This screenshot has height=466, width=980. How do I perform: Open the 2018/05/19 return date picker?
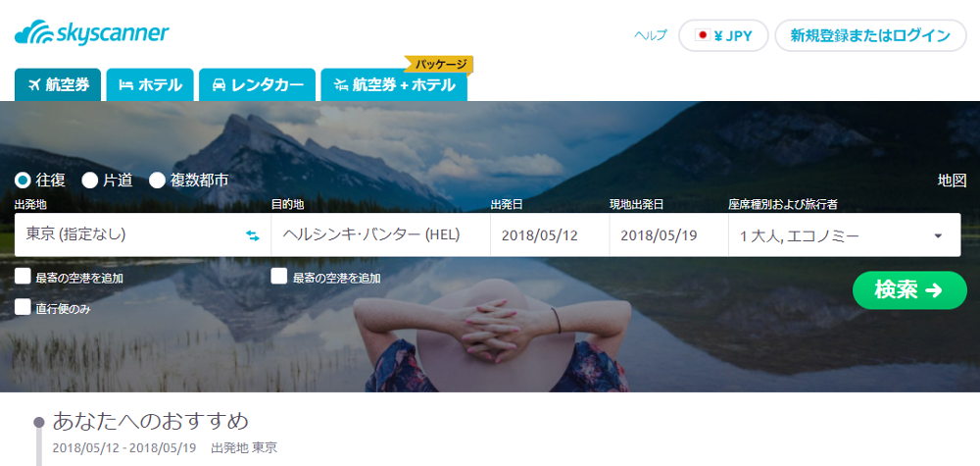click(x=668, y=235)
